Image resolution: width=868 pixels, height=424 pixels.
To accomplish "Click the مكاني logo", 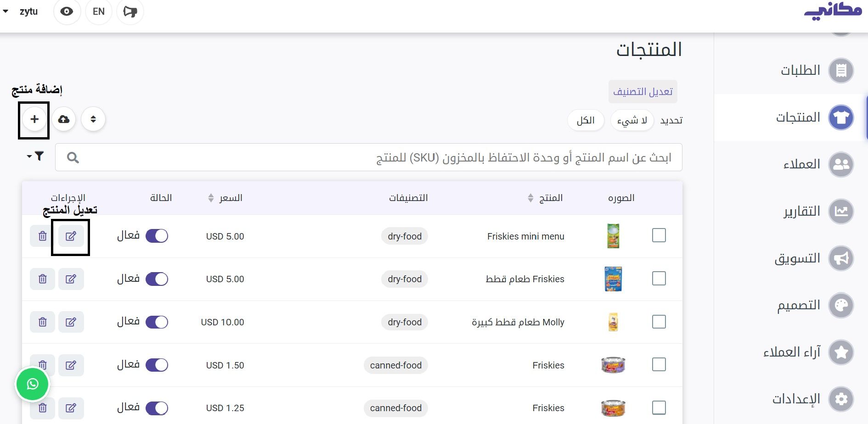I will click(x=833, y=11).
